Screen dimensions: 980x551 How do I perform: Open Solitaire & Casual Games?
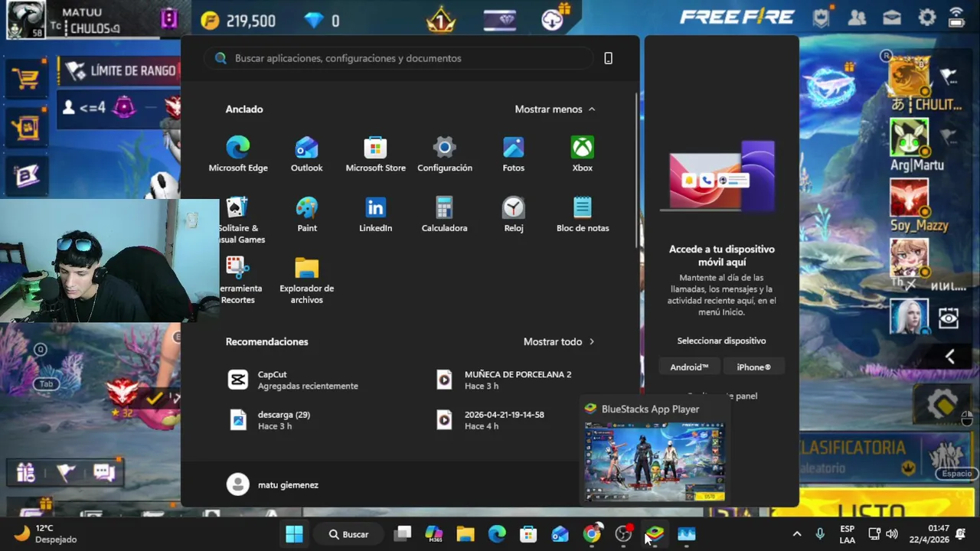coord(240,220)
